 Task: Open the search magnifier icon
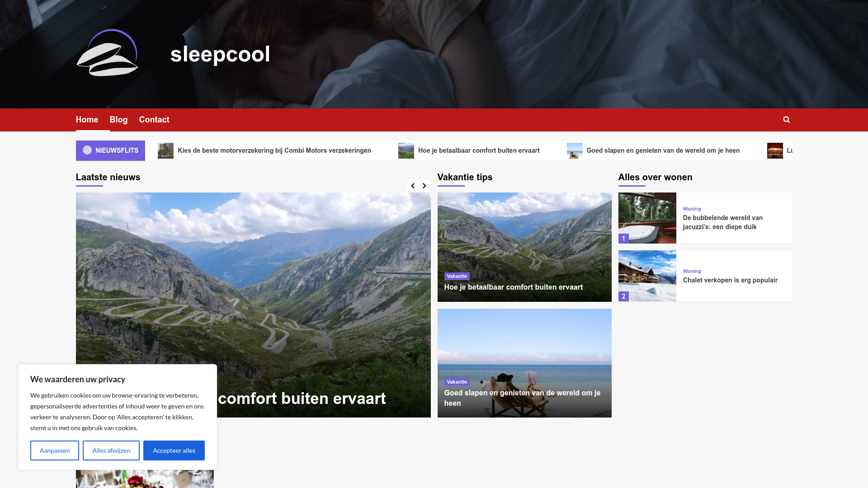787,120
